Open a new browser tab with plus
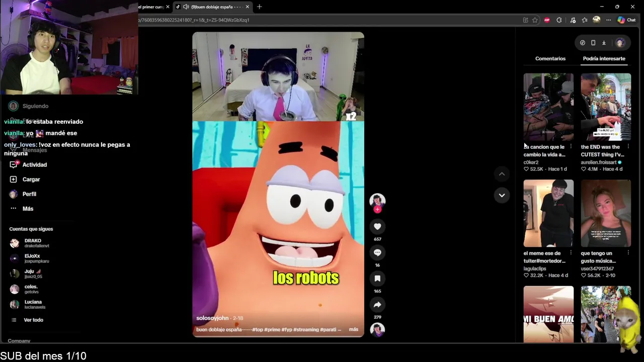The image size is (644, 362). pyautogui.click(x=259, y=7)
